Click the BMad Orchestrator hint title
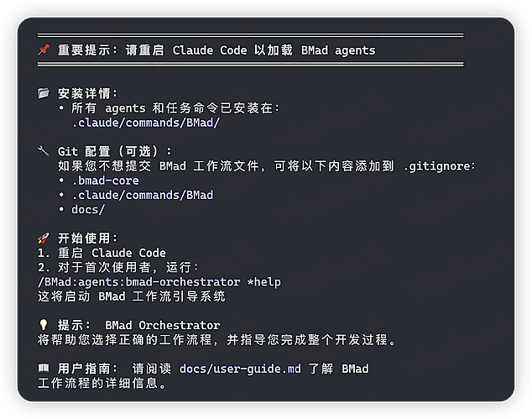 [x=162, y=325]
